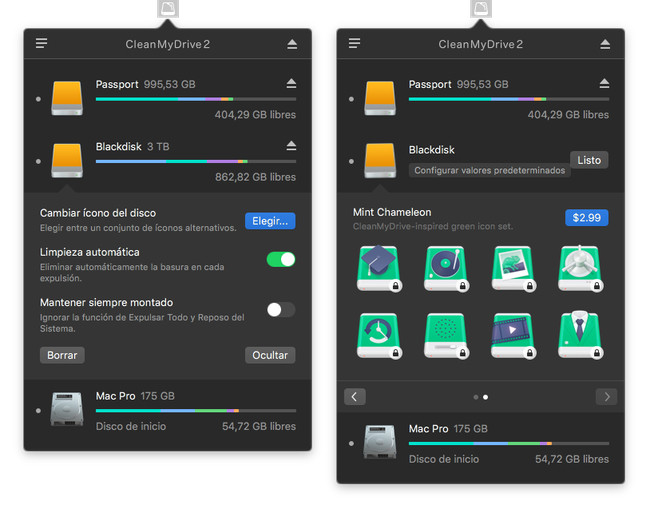Viewport: 650px width, 525px height.
Task: Go to next icon set page
Action: click(606, 397)
